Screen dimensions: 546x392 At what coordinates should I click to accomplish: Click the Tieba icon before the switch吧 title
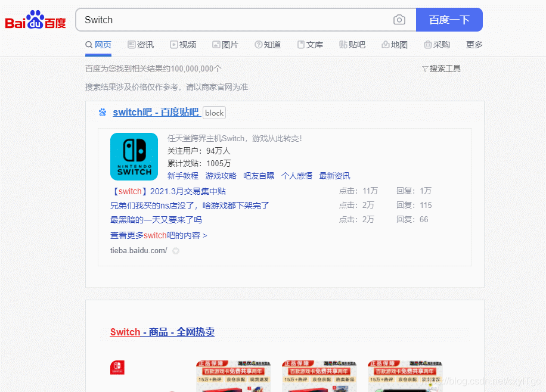point(102,113)
